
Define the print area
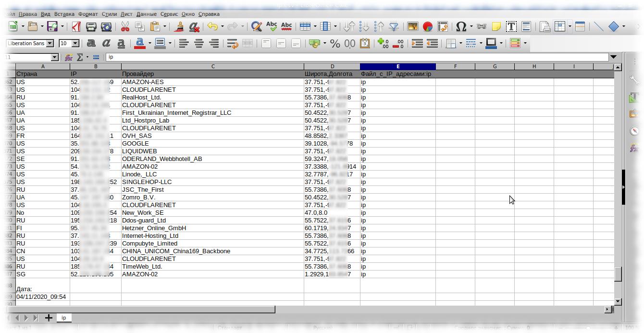(545, 26)
